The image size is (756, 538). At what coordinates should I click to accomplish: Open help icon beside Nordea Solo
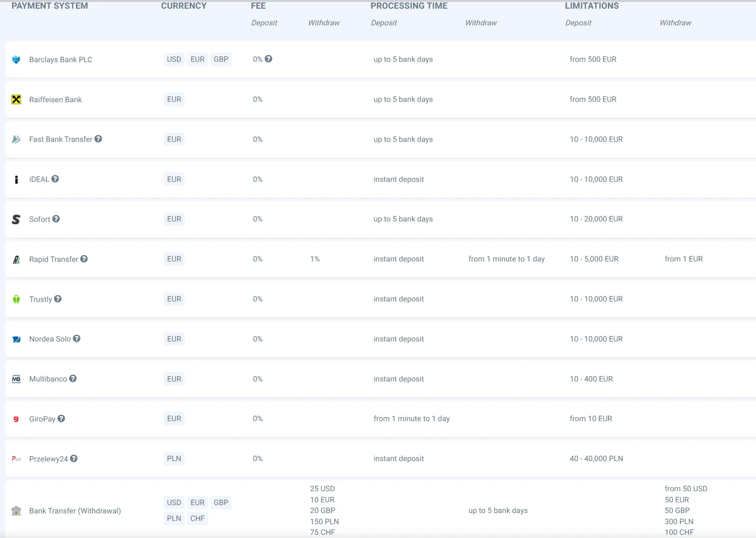76,338
